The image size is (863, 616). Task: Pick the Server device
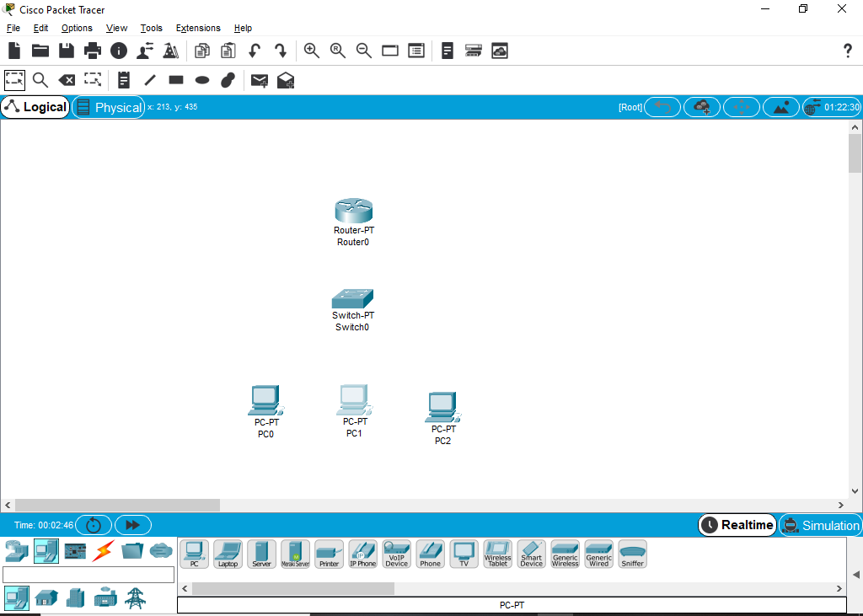pos(261,554)
